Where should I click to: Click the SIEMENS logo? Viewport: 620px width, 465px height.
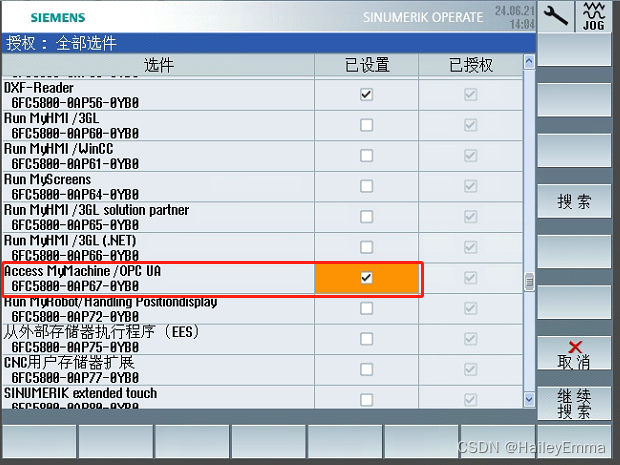pos(58,17)
